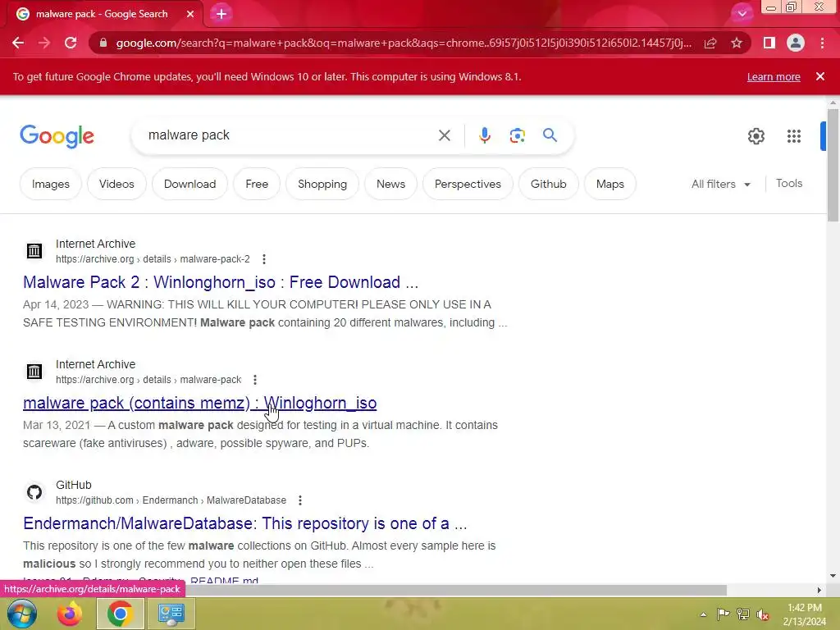
Task: Open search Tools
Action: [788, 183]
